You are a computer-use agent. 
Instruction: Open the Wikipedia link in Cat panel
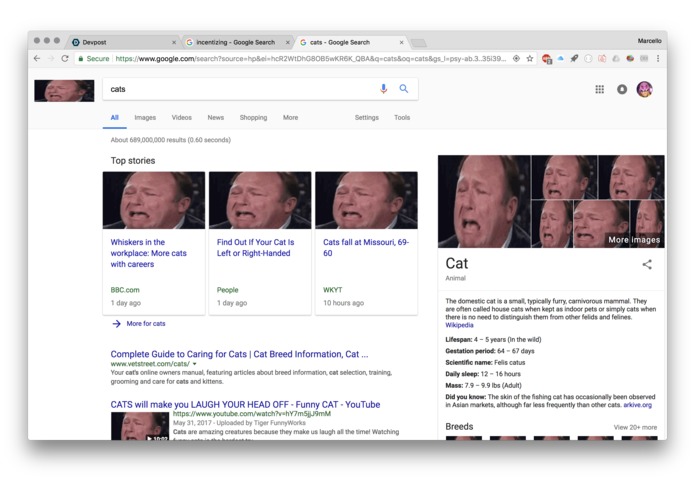tap(459, 325)
